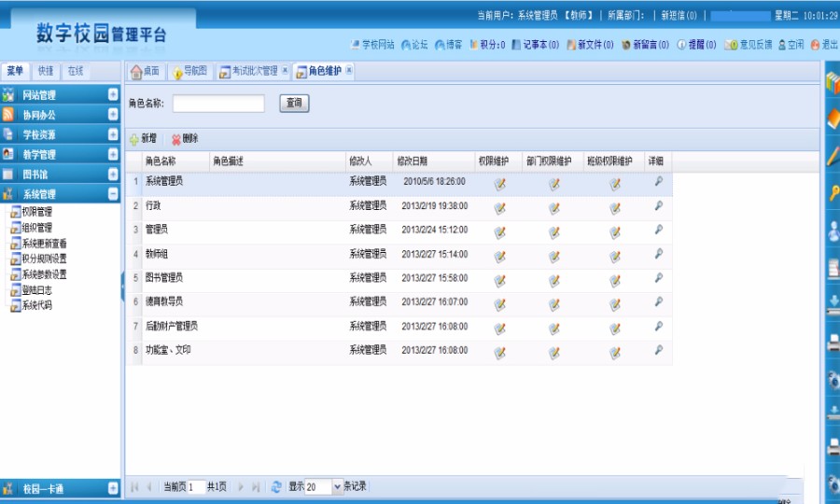Click the 退出 logout icon in header
Viewport: 840px width, 504px height.
816,45
